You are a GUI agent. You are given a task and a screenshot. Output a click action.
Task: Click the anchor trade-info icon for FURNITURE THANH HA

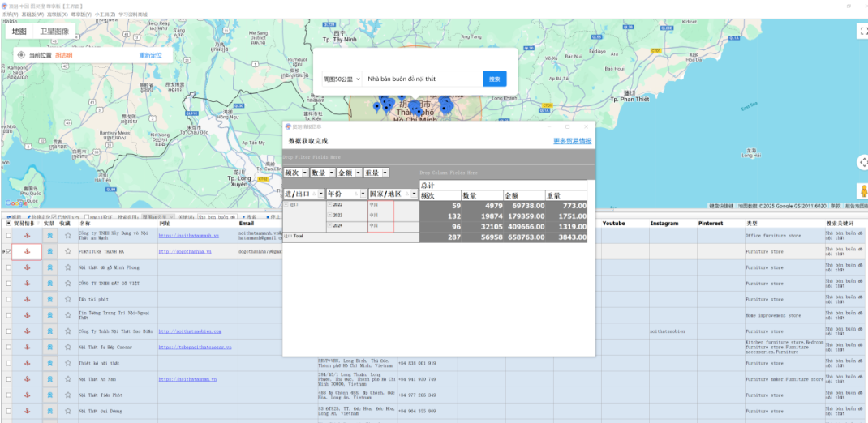coord(26,252)
